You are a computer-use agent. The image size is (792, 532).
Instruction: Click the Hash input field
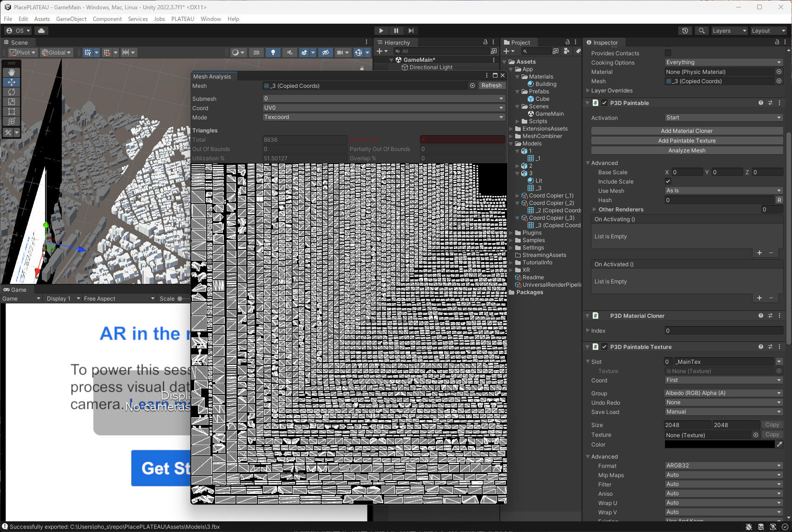tap(719, 200)
